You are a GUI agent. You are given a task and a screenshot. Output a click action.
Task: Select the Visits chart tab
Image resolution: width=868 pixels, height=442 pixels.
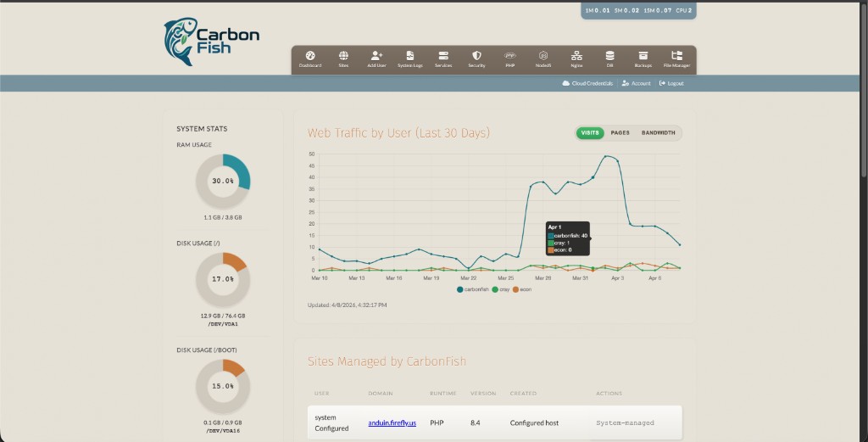(x=590, y=133)
